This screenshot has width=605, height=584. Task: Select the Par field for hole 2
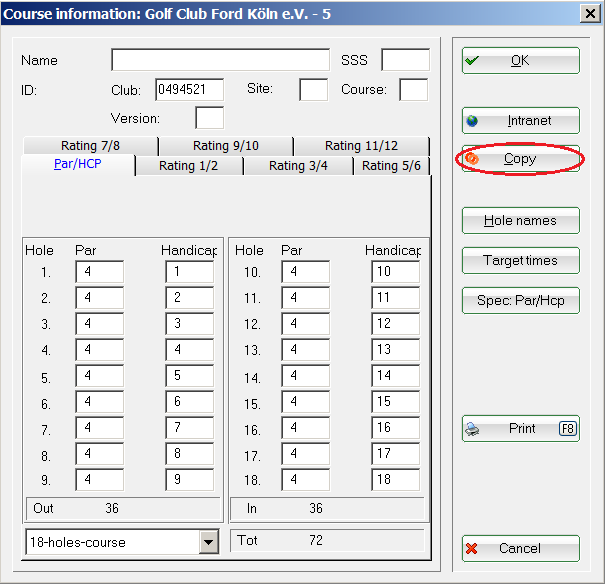[100, 297]
